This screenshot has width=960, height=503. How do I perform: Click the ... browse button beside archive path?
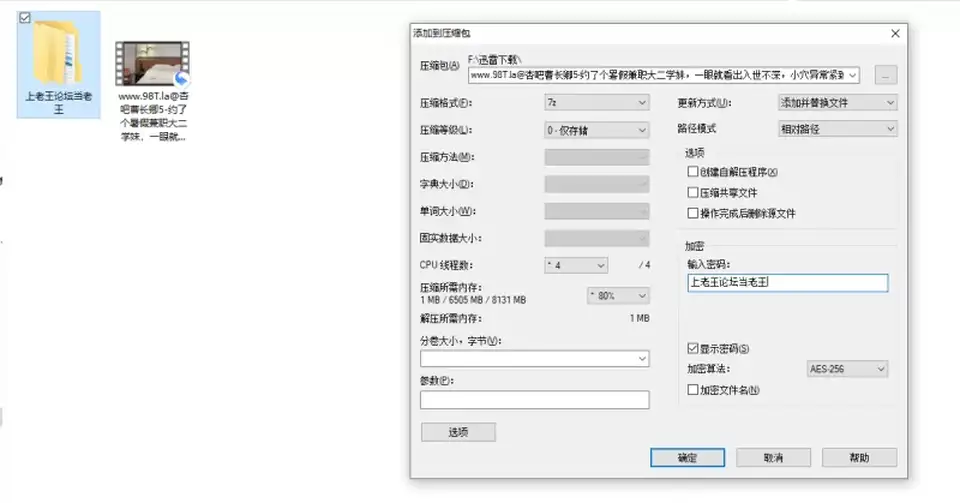885,75
